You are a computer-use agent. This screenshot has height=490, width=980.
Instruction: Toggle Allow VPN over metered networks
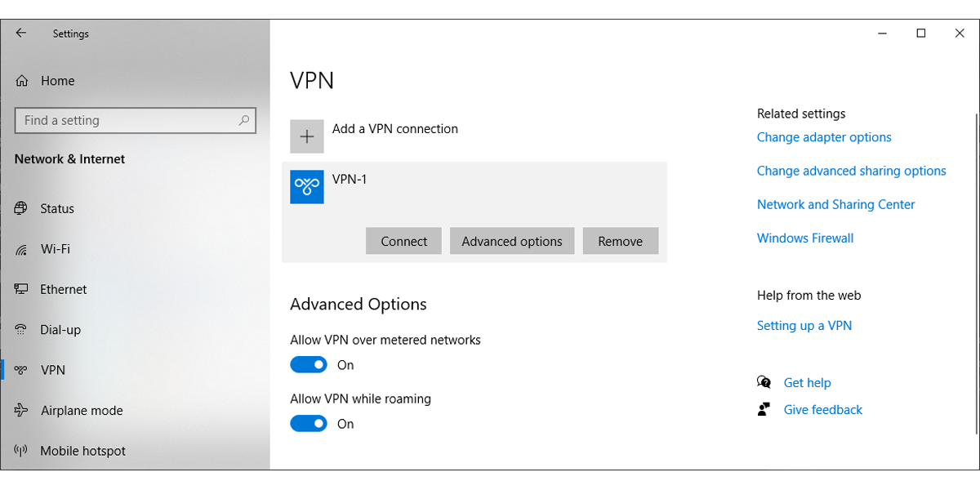[x=309, y=365]
